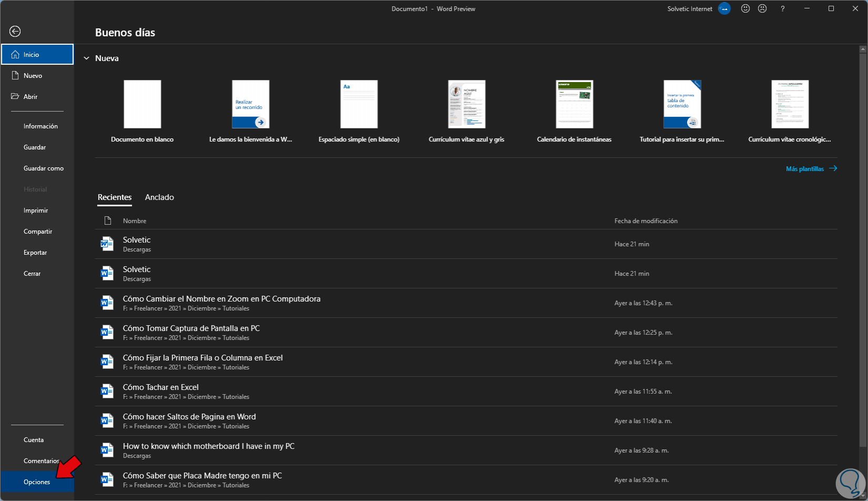Click the Word icon beside Cómo Tachar en Excel
This screenshot has width=868, height=501.
[x=107, y=391]
